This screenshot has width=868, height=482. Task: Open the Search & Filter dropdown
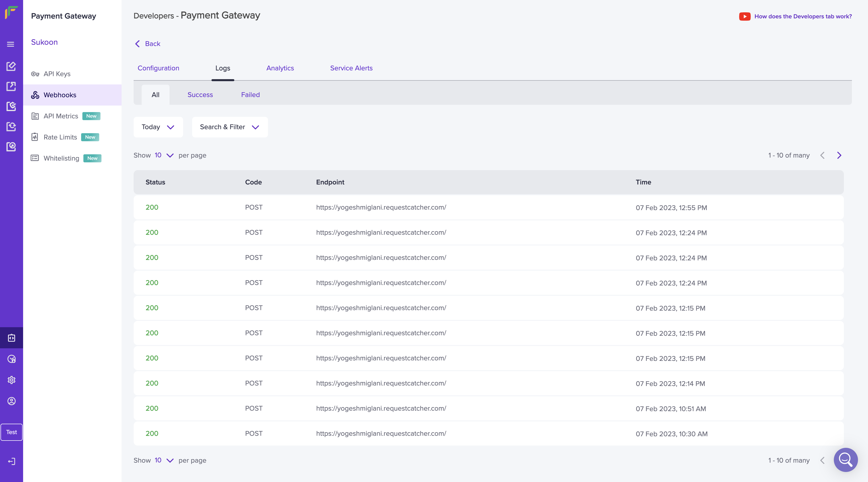point(230,127)
